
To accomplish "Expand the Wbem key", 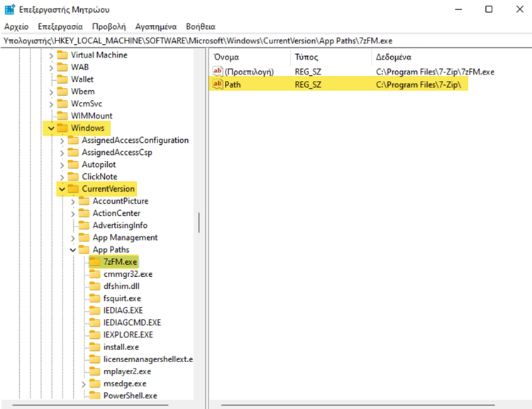I will pos(51,92).
